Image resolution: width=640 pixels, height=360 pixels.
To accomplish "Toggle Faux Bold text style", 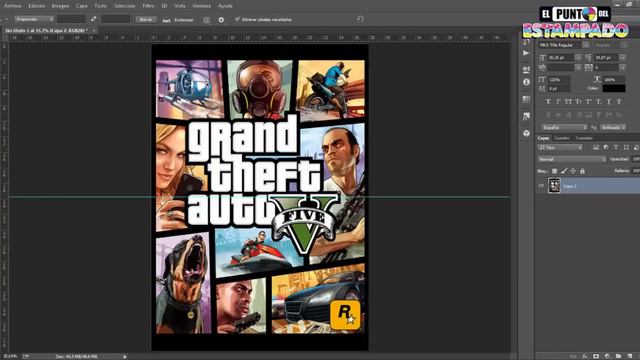I will [548, 102].
